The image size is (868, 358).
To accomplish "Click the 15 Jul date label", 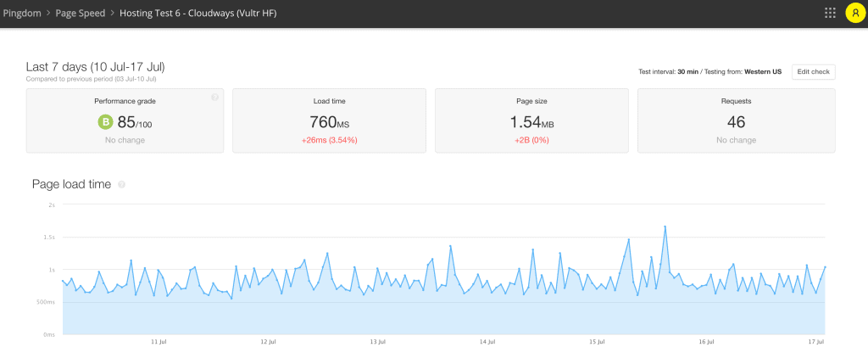I will coord(597,342).
